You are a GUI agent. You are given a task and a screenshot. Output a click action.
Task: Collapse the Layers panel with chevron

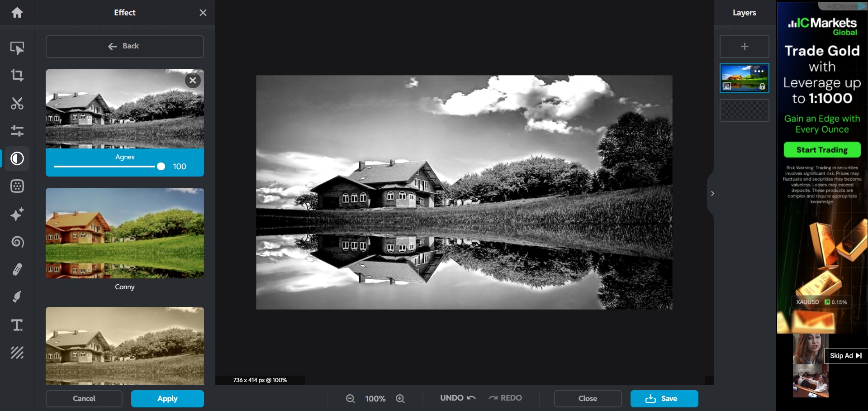click(712, 194)
